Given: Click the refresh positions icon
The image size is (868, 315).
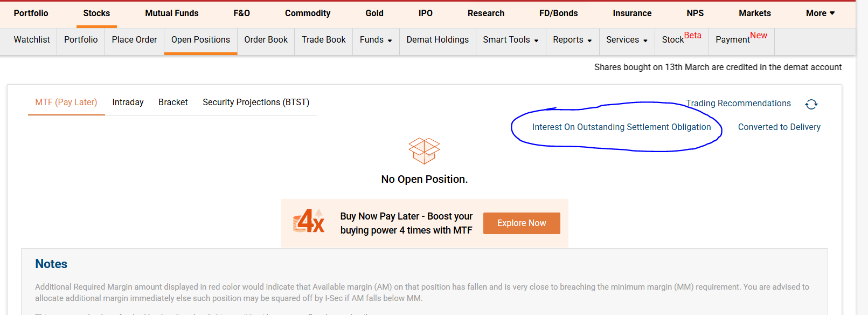Looking at the screenshot, I should pos(811,104).
